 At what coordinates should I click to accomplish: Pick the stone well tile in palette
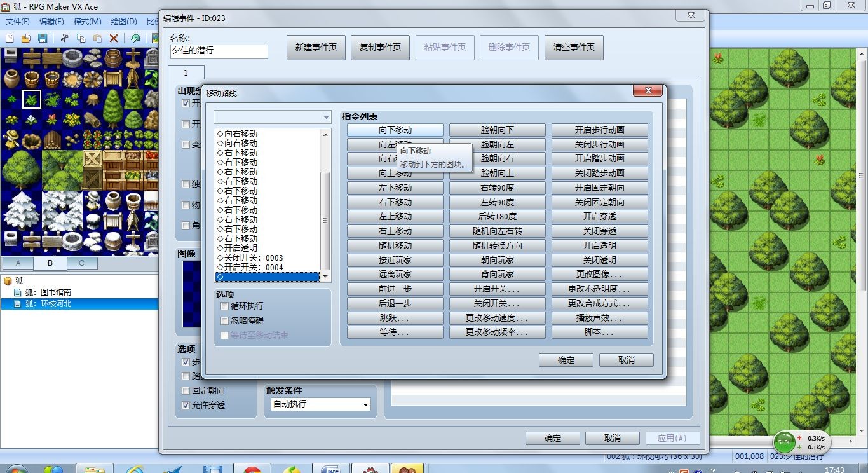[x=72, y=58]
